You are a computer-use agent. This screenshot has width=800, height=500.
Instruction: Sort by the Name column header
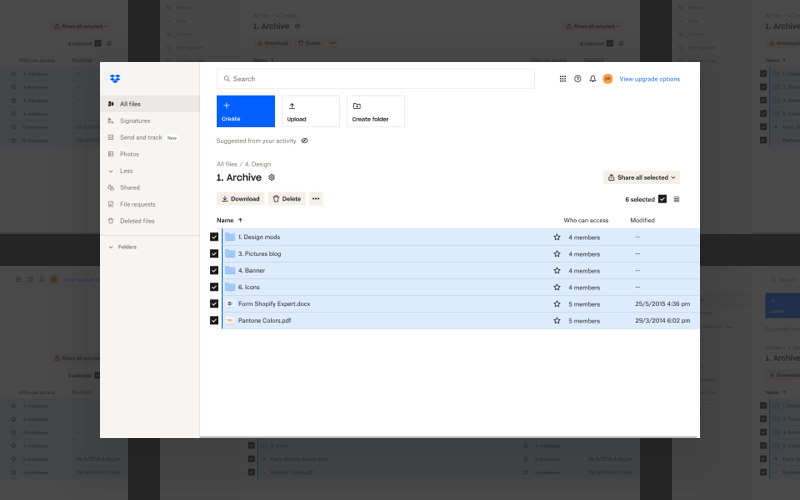(x=225, y=220)
